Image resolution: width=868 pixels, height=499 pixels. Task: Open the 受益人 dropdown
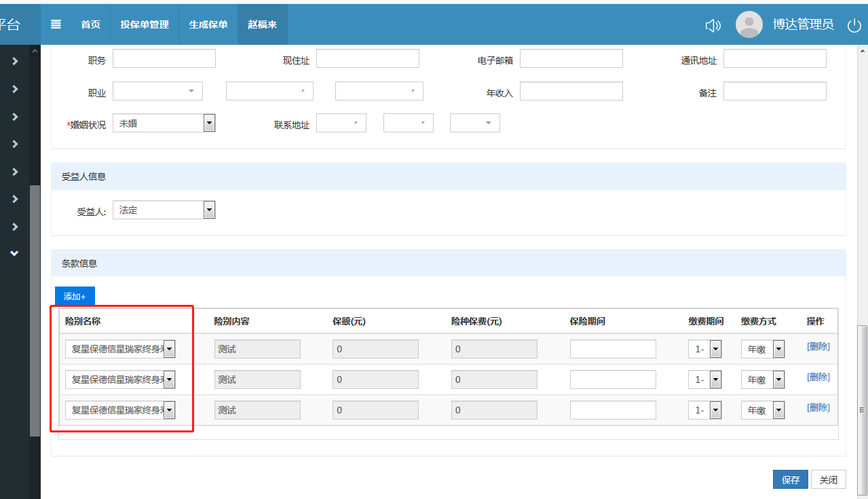[210, 210]
